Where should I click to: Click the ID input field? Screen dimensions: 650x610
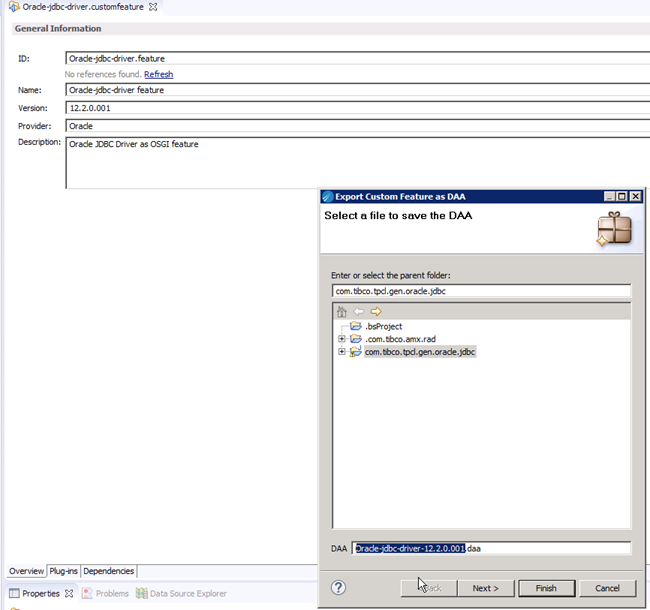click(x=357, y=58)
